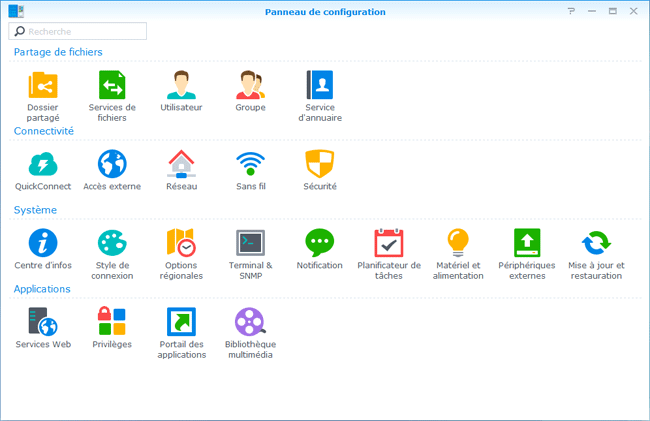The width and height of the screenshot is (650, 421).
Task: Open the Groupe settings
Action: click(250, 85)
